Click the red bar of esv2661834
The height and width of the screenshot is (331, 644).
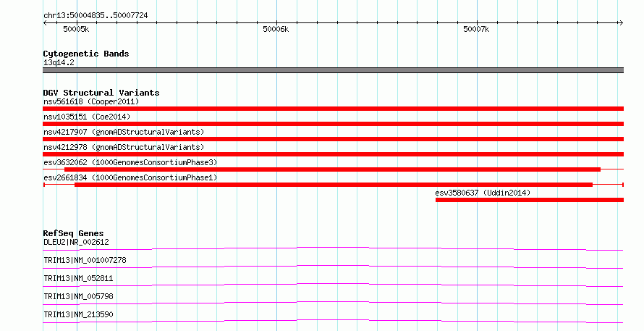[x=334, y=185]
